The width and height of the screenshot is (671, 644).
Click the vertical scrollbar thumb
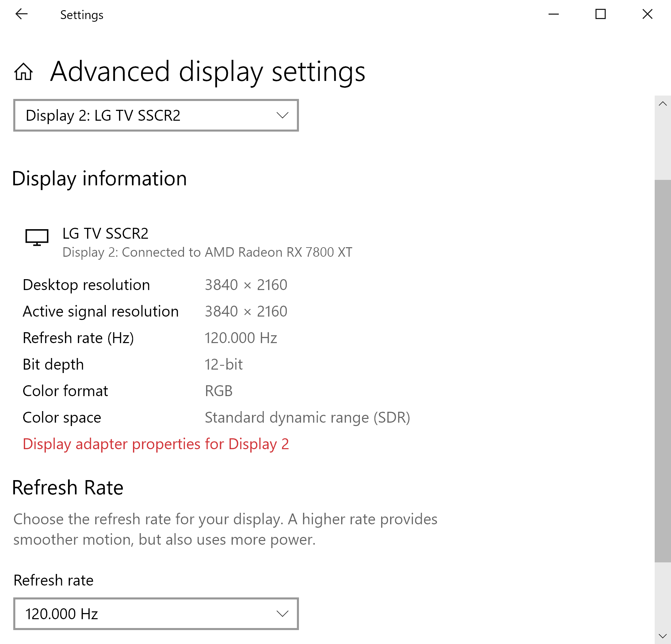click(x=662, y=371)
